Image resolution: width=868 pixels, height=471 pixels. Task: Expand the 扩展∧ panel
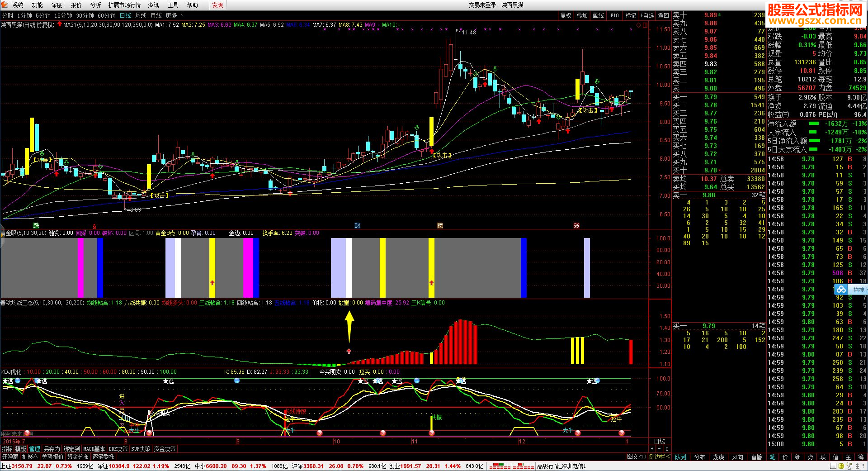click(x=30, y=457)
